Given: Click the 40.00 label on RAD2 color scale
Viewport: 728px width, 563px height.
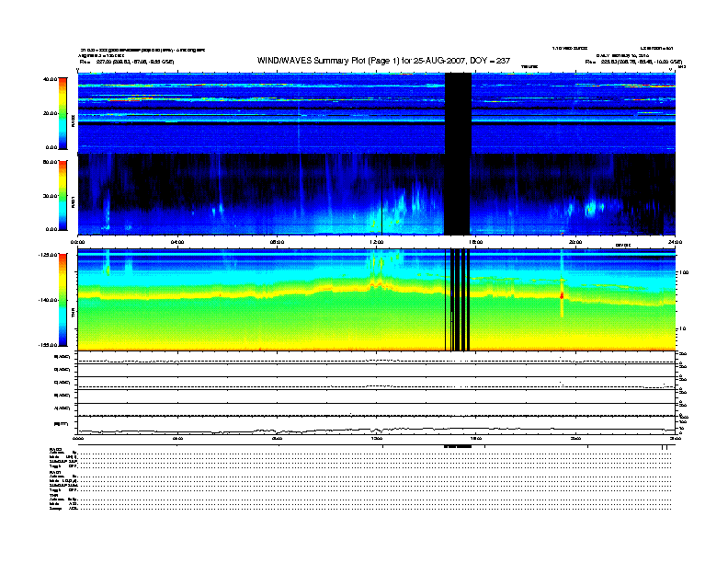Looking at the screenshot, I should (50, 79).
